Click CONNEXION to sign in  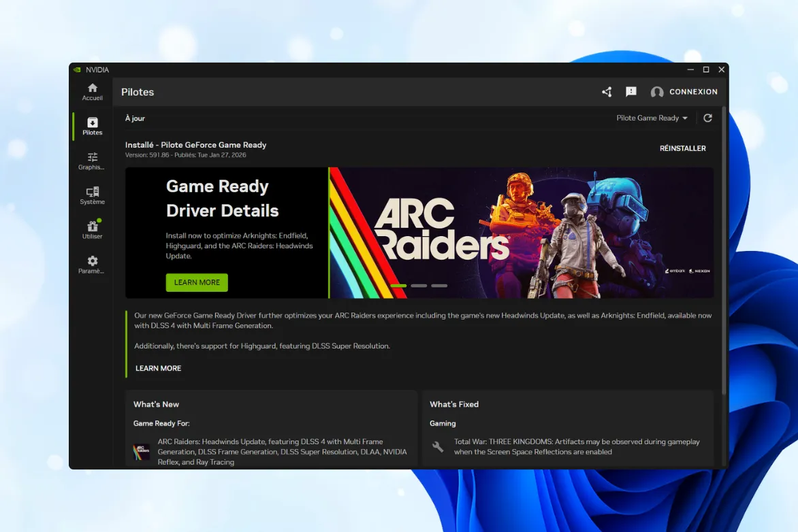click(693, 92)
